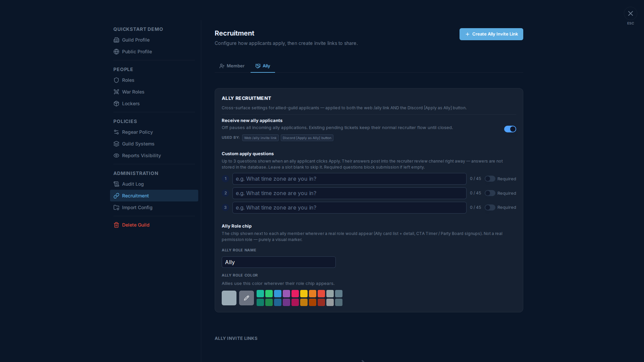Viewport: 644px width, 362px height.
Task: Click the plus icon on Create Ally Invite Link
Action: tap(467, 34)
